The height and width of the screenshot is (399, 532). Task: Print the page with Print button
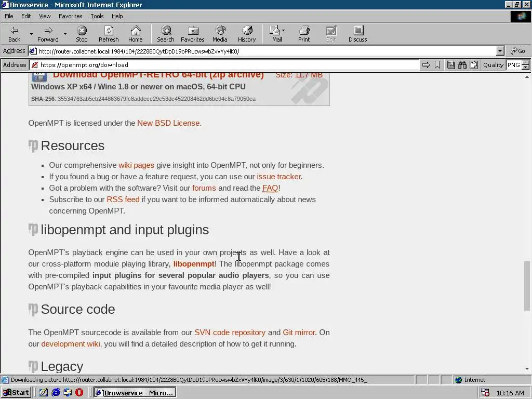[304, 34]
